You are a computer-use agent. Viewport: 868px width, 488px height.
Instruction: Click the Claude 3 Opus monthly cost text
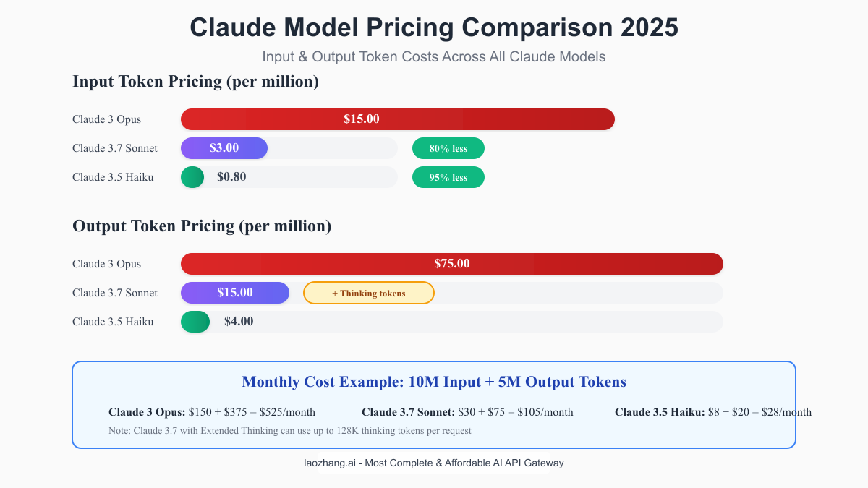pos(212,412)
